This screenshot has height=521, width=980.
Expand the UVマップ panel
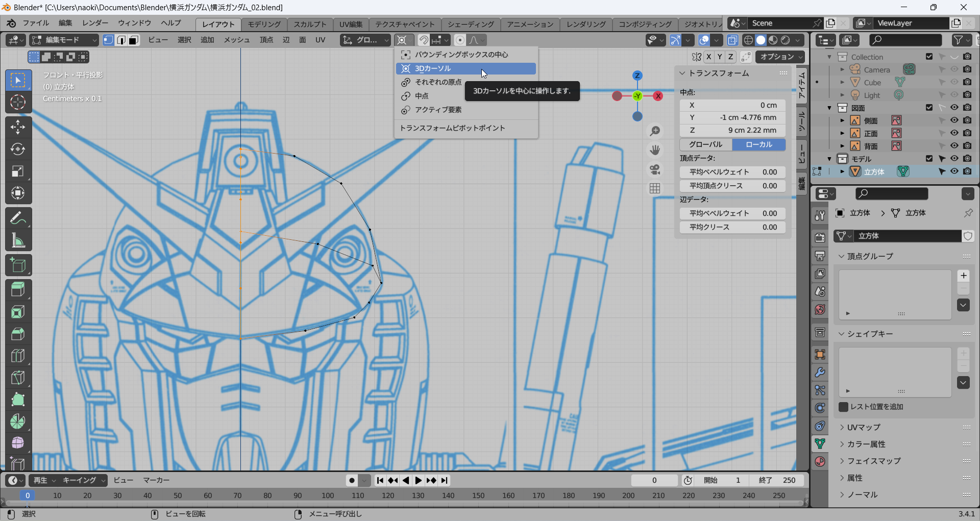tap(864, 427)
